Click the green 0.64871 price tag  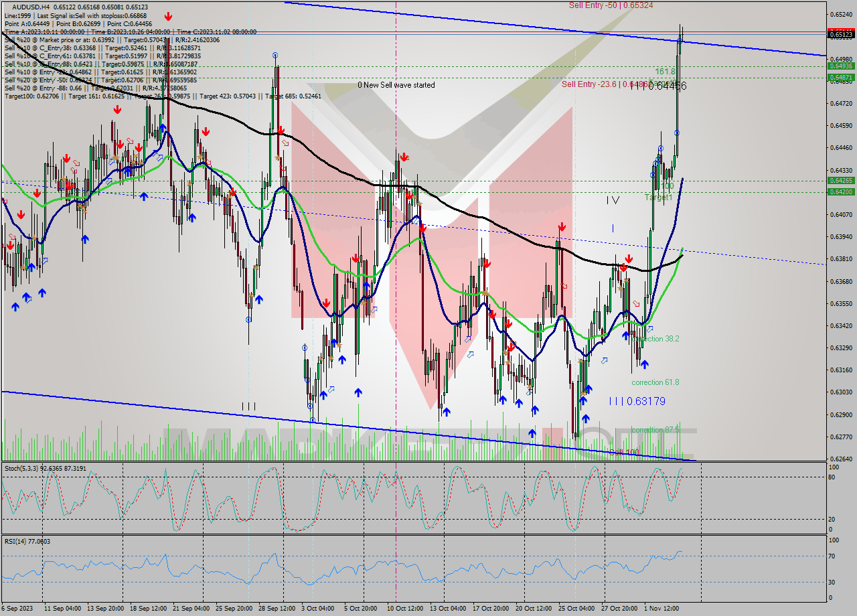(x=841, y=78)
